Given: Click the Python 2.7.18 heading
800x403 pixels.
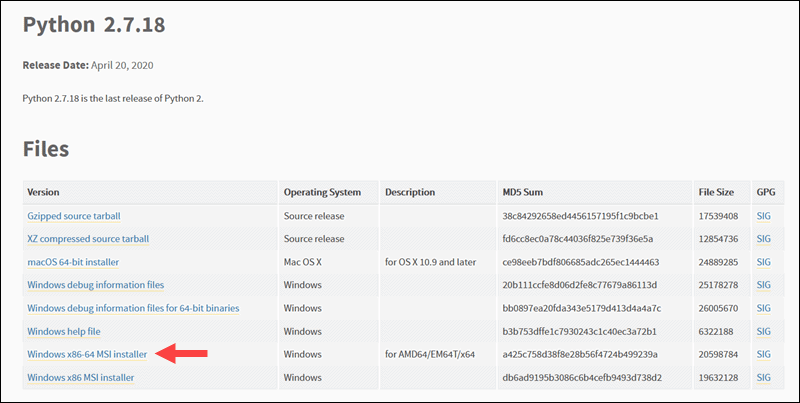Looking at the screenshot, I should point(94,25).
